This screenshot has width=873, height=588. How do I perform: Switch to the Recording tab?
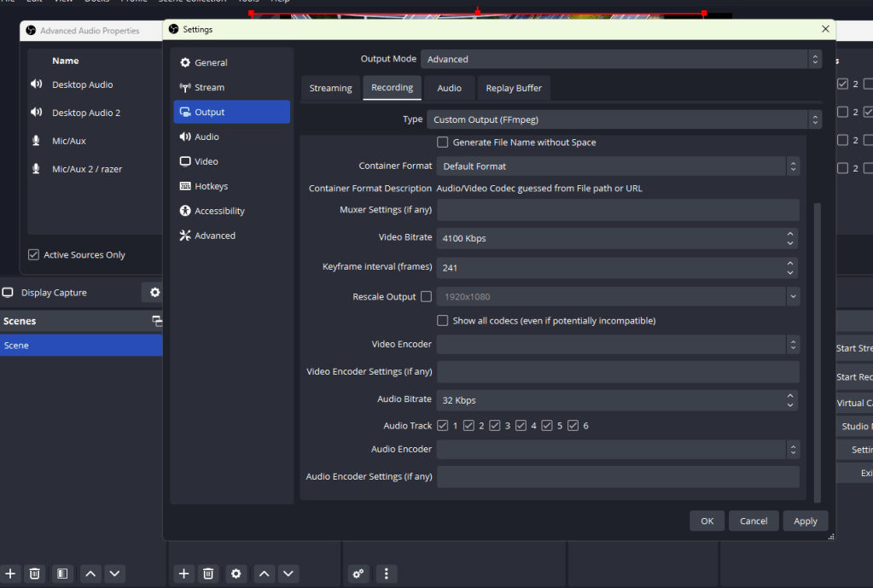pos(392,87)
